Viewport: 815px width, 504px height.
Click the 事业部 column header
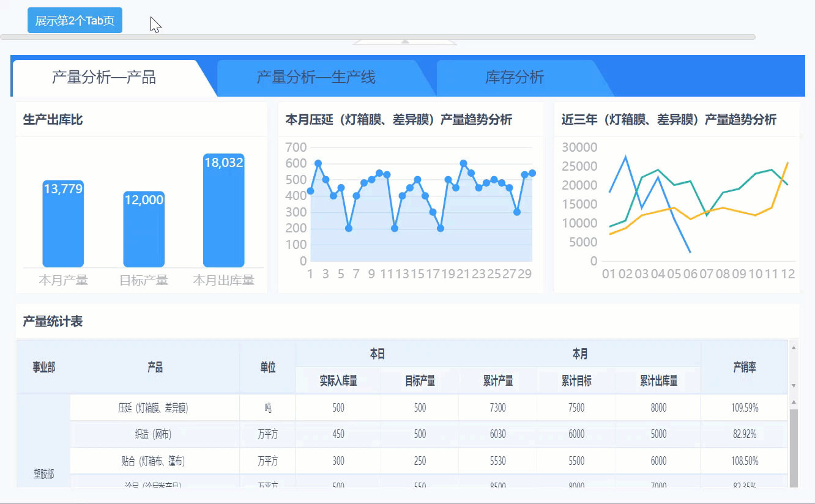43,367
